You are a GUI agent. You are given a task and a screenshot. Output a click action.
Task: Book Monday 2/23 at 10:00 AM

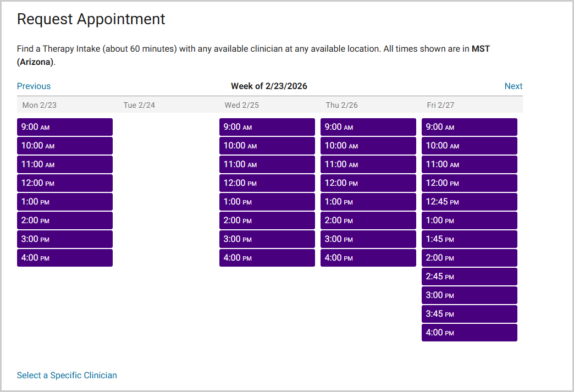[x=65, y=146]
